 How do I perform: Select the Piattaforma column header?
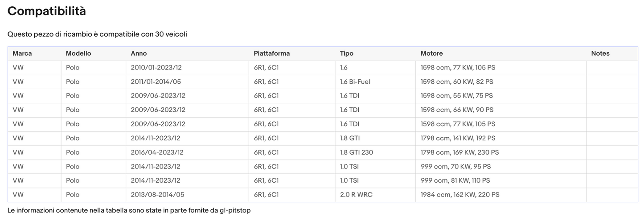[x=271, y=53]
